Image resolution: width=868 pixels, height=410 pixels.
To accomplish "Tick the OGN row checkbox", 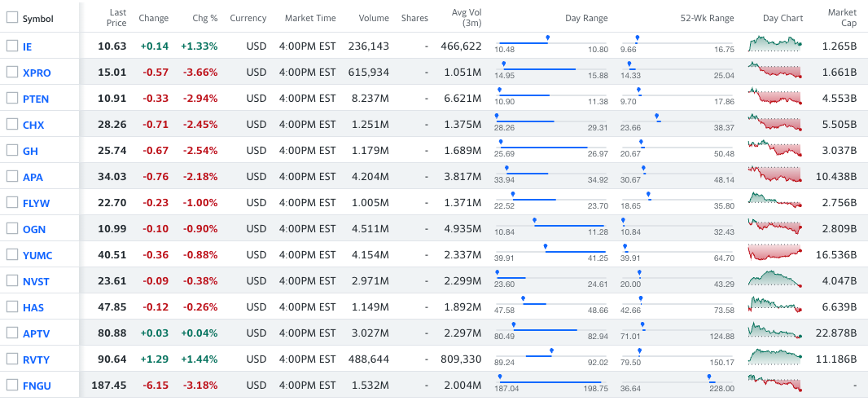I will pos(12,228).
